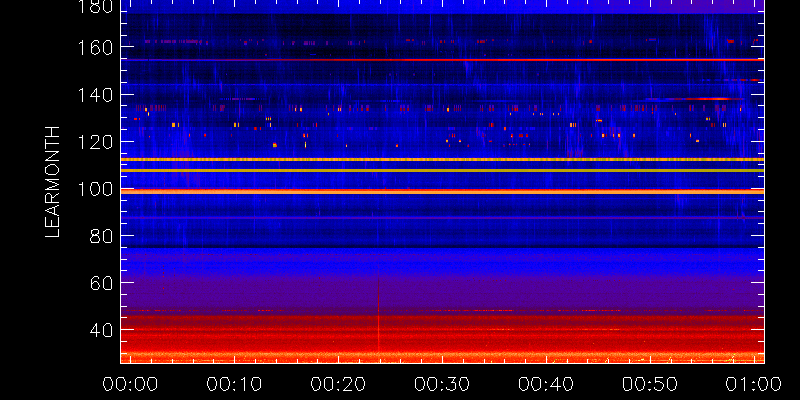Click the 120 frequency axis label
The height and width of the screenshot is (400, 800).
tap(95, 142)
